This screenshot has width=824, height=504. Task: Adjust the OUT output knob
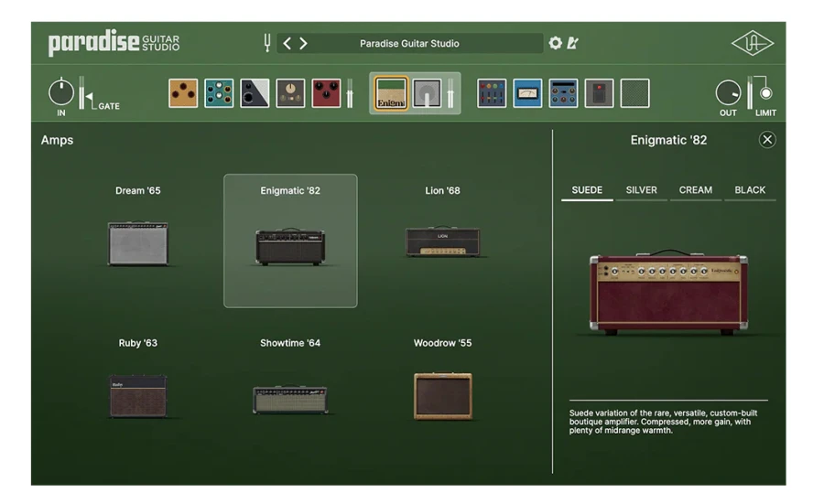(x=728, y=93)
